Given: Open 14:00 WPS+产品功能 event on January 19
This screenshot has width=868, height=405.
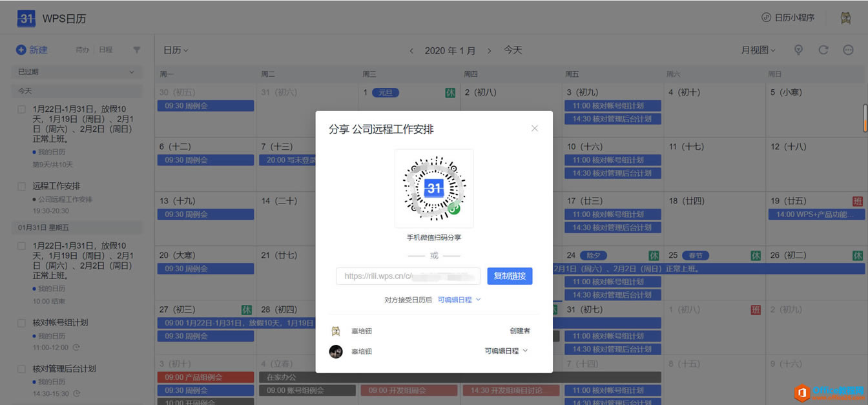Looking at the screenshot, I should tap(816, 214).
